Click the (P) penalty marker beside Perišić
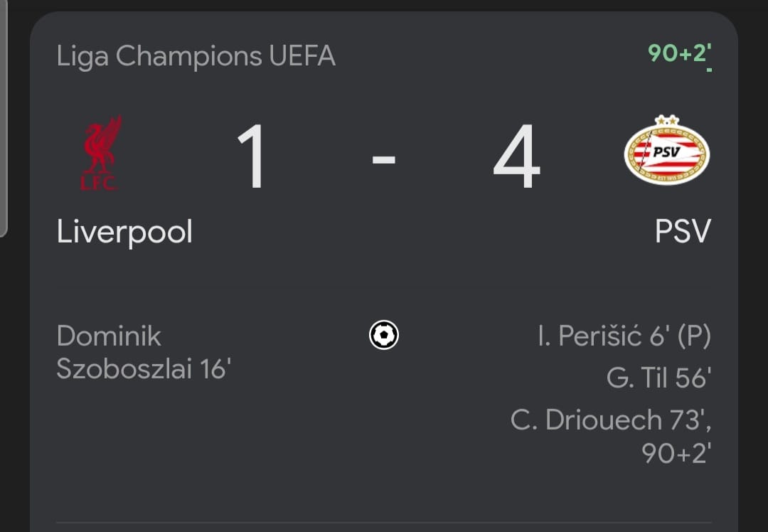Screen dimensions: 768x532 [692, 336]
